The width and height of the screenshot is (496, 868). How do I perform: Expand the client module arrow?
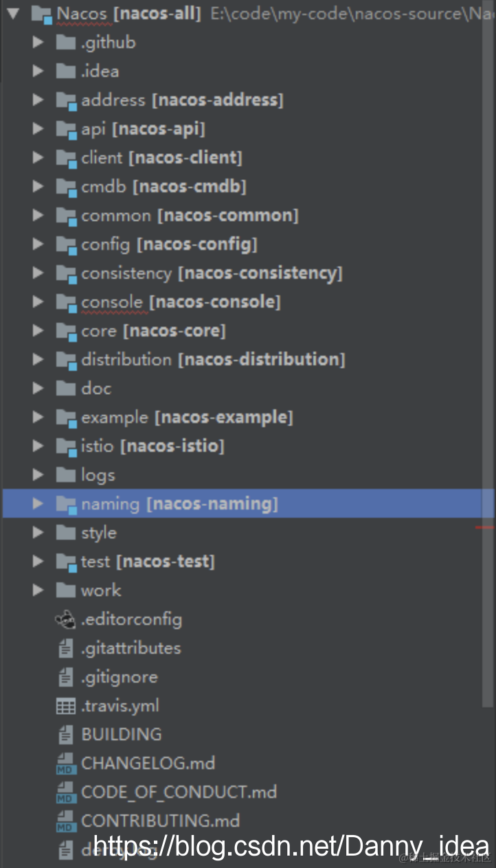coord(38,157)
